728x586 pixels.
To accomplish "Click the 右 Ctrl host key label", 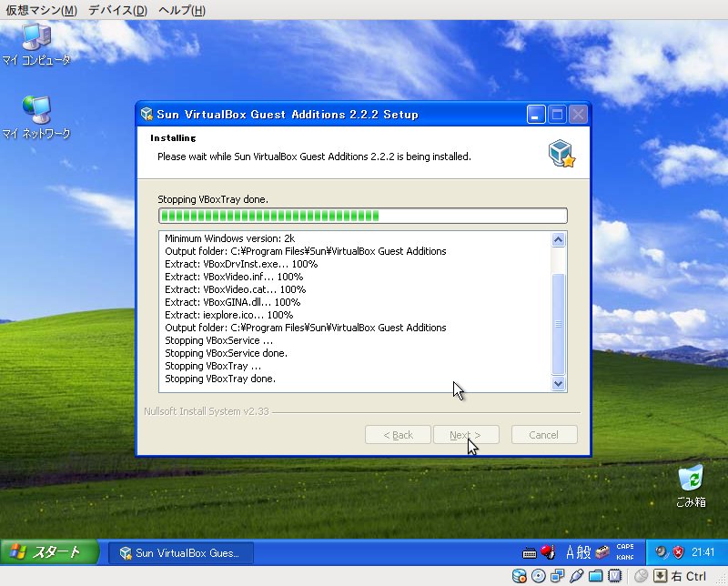I will click(689, 576).
